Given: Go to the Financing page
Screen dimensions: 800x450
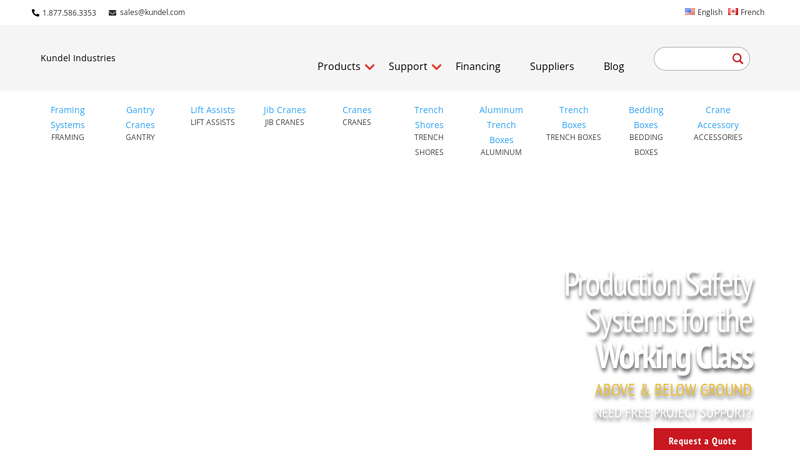Looking at the screenshot, I should pyautogui.click(x=478, y=66).
